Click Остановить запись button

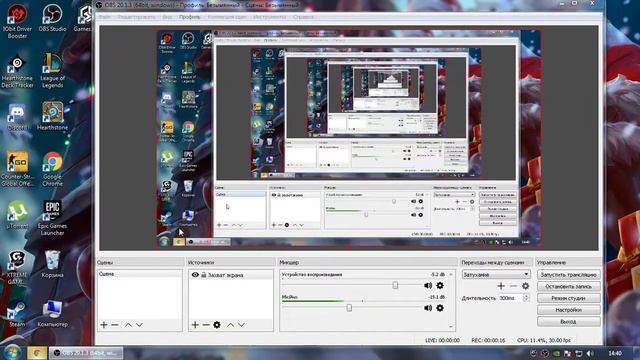(x=569, y=287)
